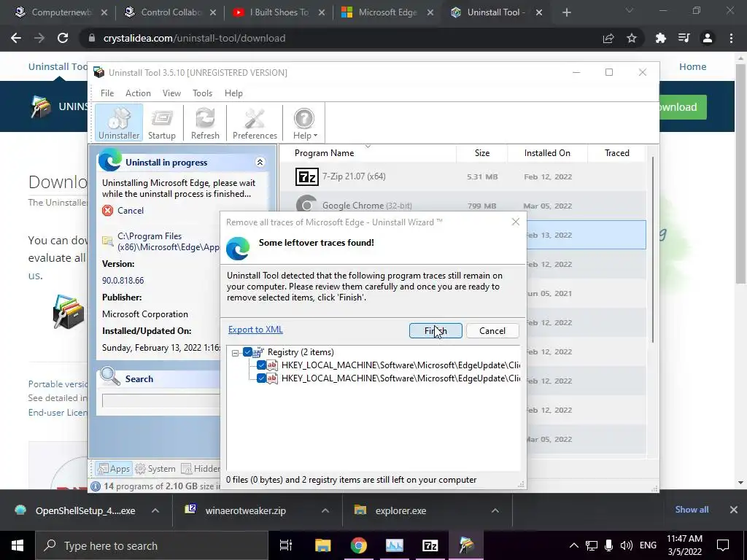Open volume control in system tray
The image size is (747, 560).
tap(626, 545)
